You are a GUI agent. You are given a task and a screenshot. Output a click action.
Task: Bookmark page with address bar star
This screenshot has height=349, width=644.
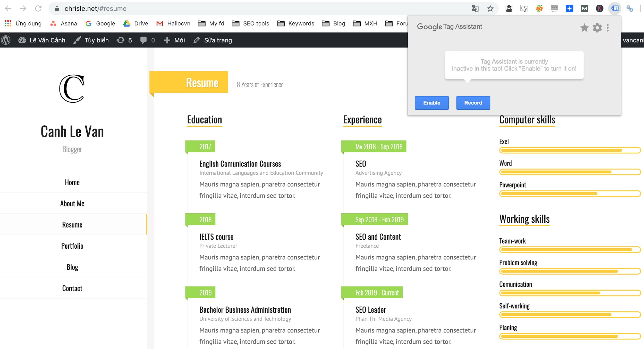pos(490,8)
